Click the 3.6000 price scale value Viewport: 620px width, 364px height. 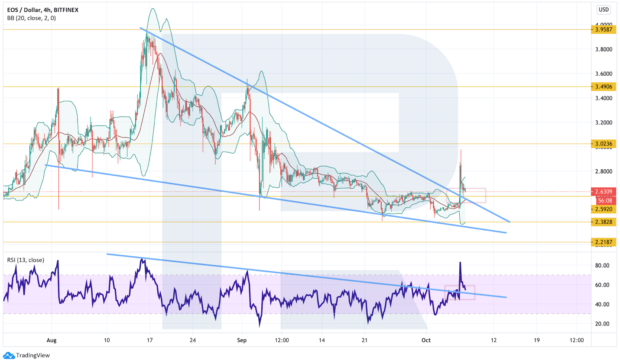click(x=604, y=74)
